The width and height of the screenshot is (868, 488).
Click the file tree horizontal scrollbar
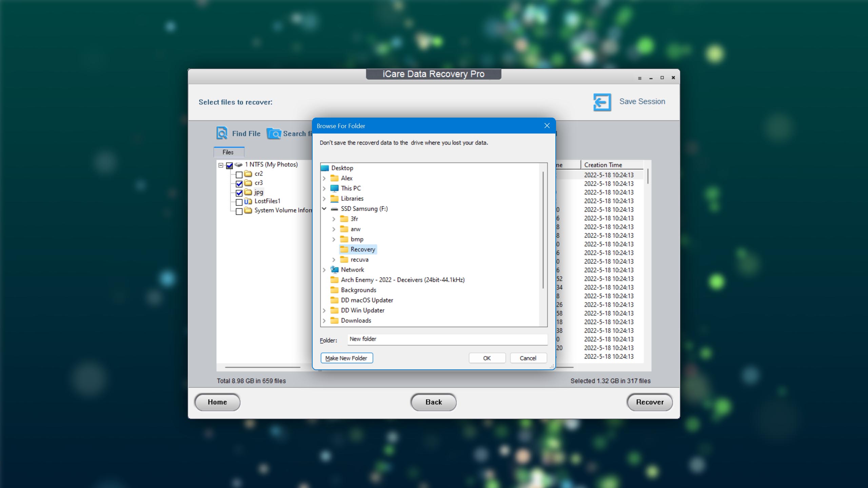click(x=263, y=367)
